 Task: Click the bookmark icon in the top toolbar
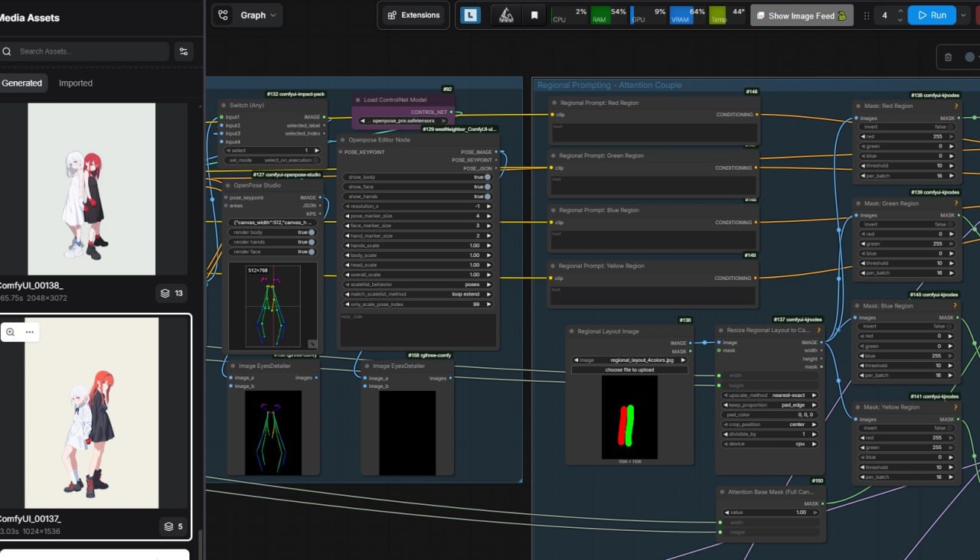534,15
